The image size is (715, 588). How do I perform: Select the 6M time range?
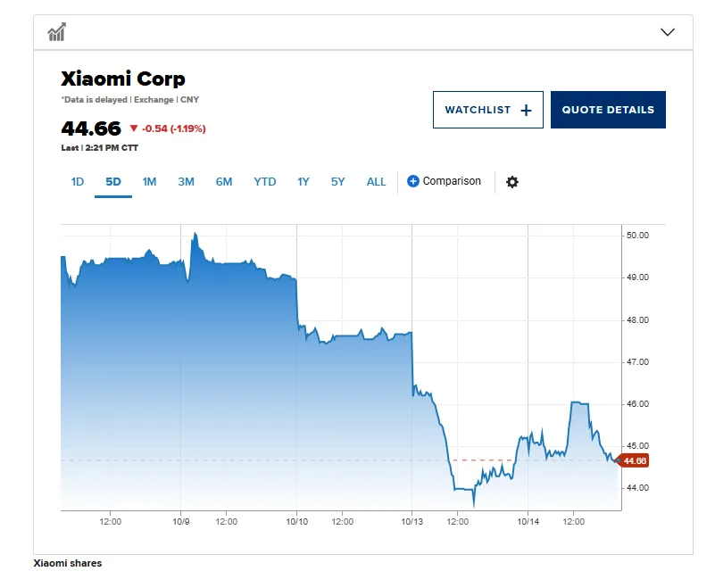pos(223,182)
